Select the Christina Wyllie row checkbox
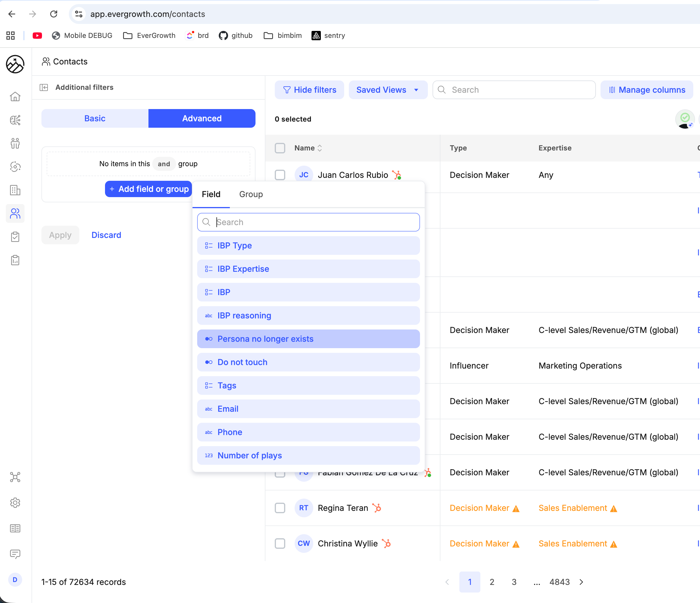 280,543
